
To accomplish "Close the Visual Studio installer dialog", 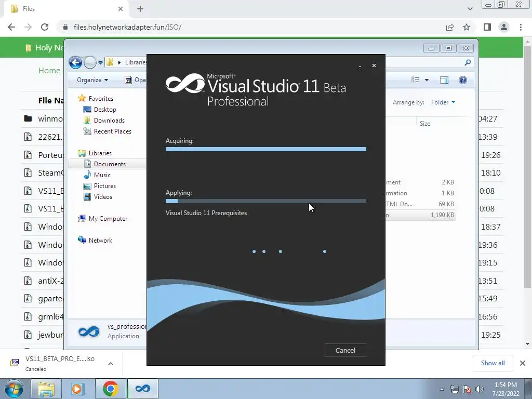I will [x=374, y=65].
